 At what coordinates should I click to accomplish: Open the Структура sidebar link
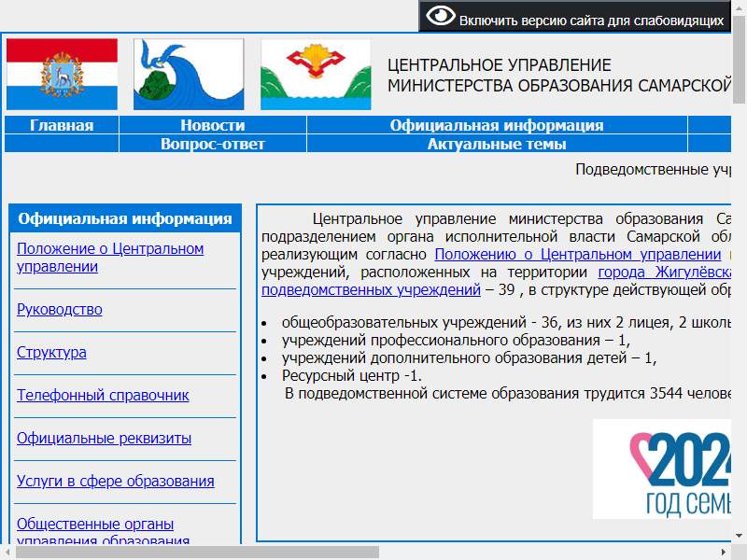coord(51,353)
